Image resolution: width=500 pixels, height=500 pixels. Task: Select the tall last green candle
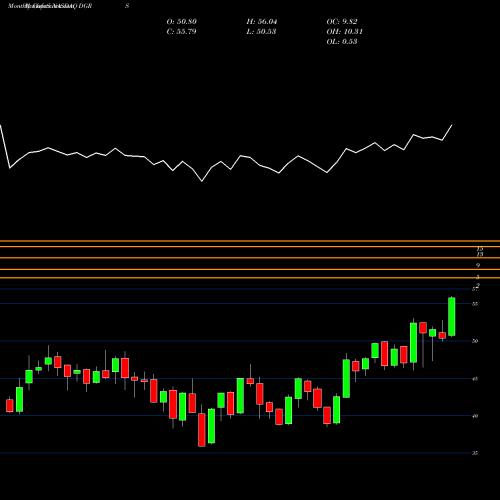(452, 316)
